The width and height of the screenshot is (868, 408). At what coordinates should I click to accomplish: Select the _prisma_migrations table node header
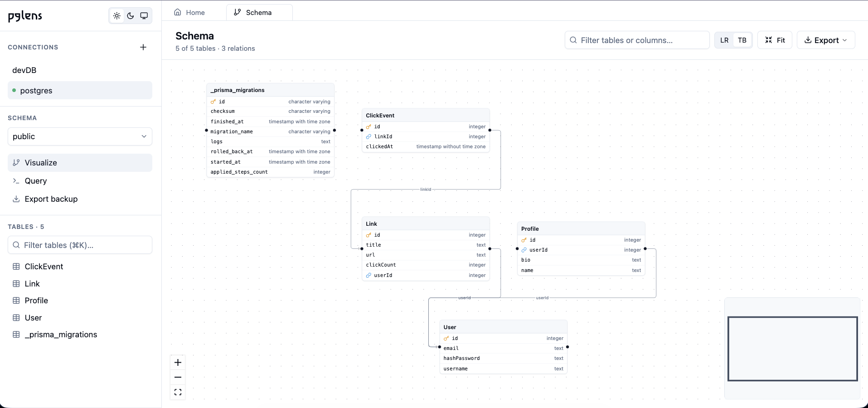(270, 90)
